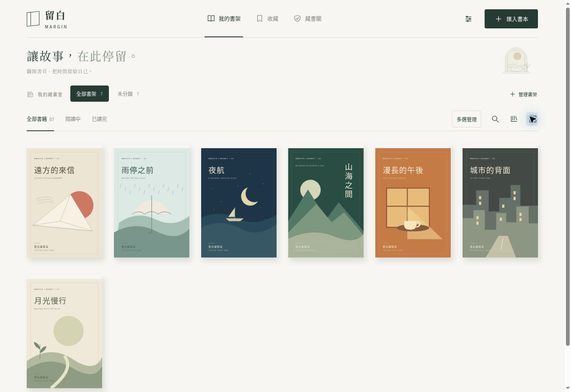The image size is (571, 392).
Task: Select the highlighted grid cover view icon
Action: click(x=532, y=119)
